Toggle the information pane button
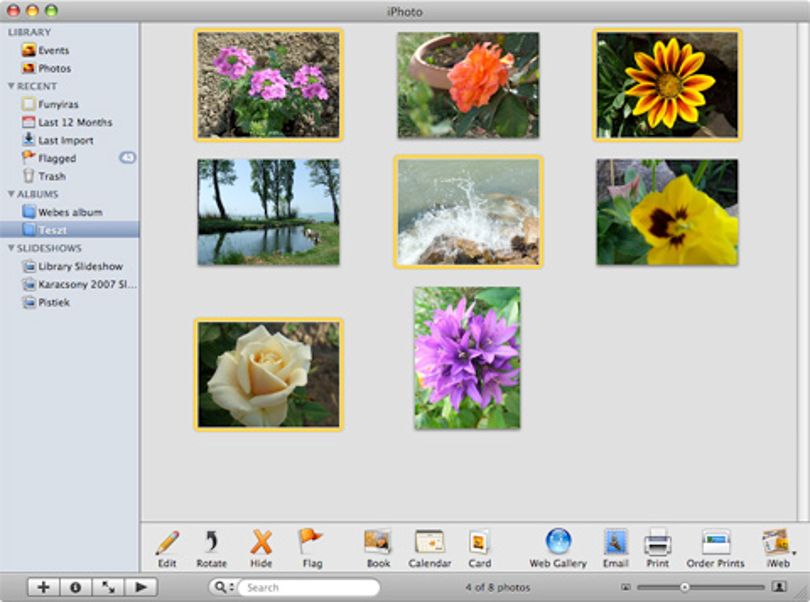Viewport: 810px width, 602px height. click(x=75, y=587)
